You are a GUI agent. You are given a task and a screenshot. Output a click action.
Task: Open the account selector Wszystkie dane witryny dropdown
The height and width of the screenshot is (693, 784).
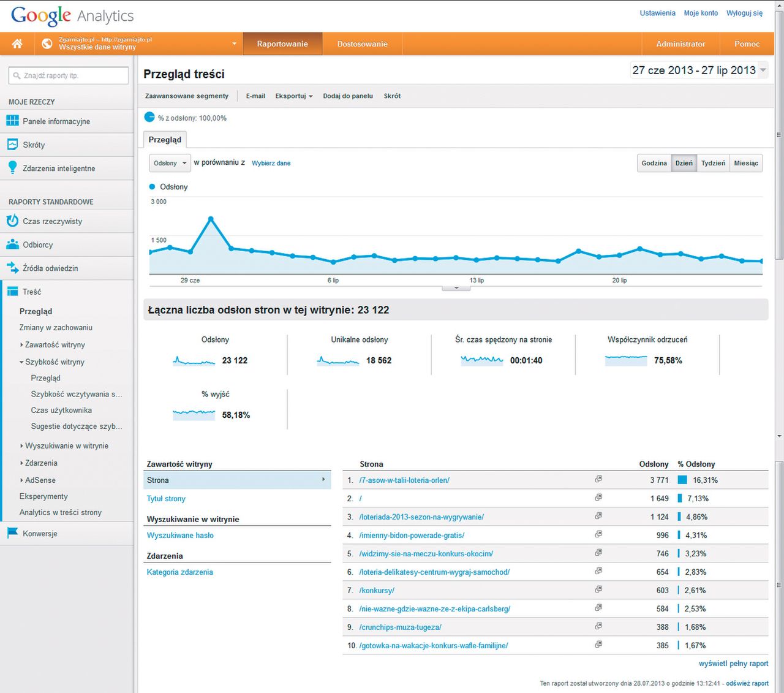[140, 44]
